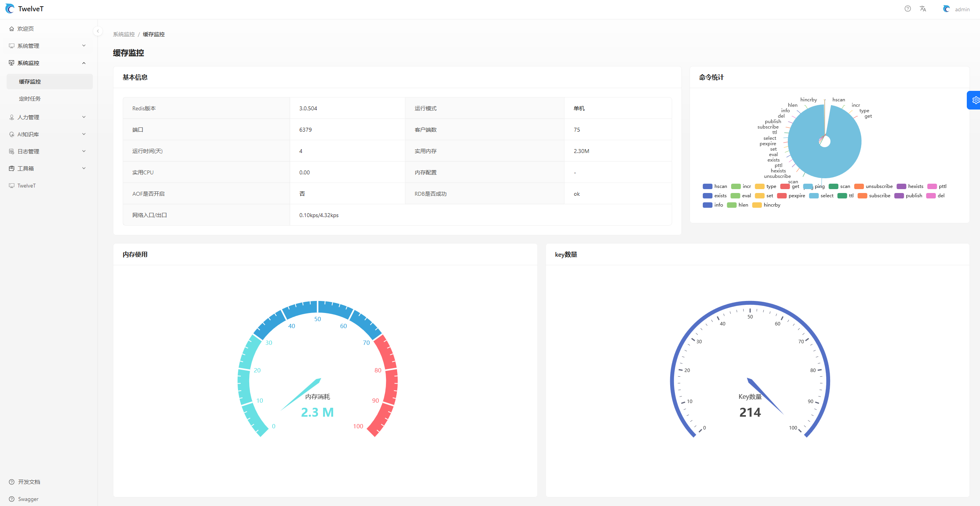The width and height of the screenshot is (980, 506).
Task: Click the Key数量 value 214
Action: [750, 412]
